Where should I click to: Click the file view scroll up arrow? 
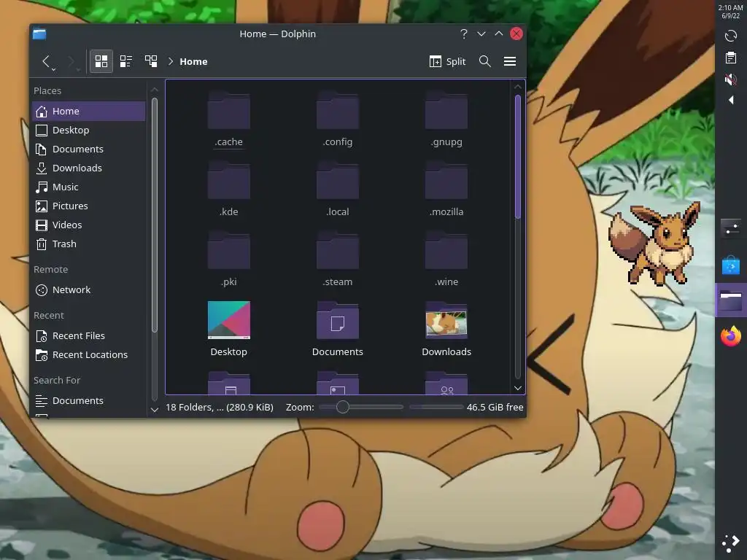518,87
